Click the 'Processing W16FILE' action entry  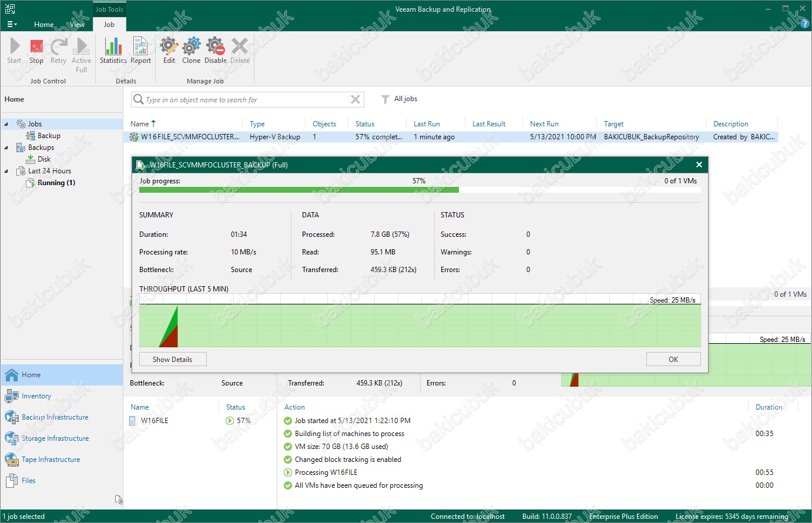326,472
